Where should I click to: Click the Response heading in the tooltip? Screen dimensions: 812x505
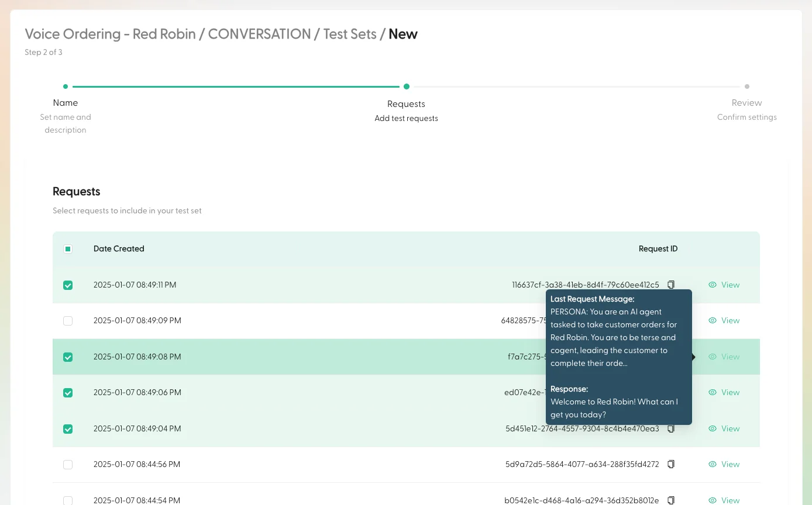(x=569, y=389)
